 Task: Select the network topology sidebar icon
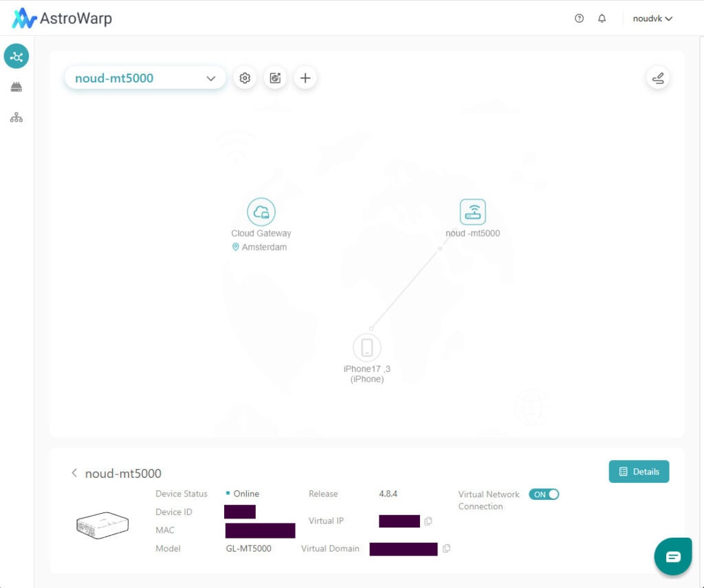(x=16, y=56)
